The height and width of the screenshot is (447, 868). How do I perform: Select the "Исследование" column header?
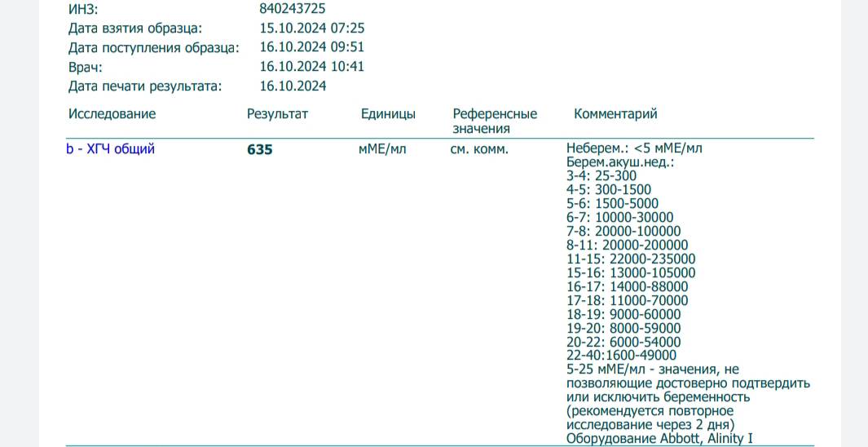pos(112,114)
